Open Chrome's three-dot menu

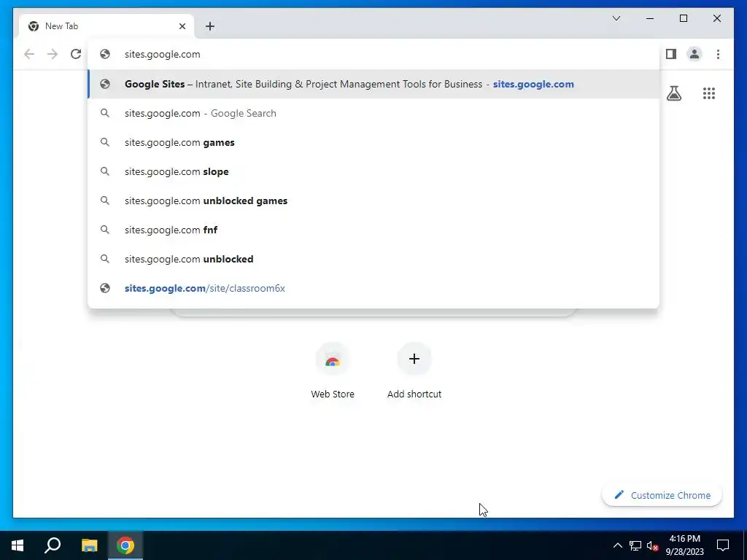click(718, 54)
